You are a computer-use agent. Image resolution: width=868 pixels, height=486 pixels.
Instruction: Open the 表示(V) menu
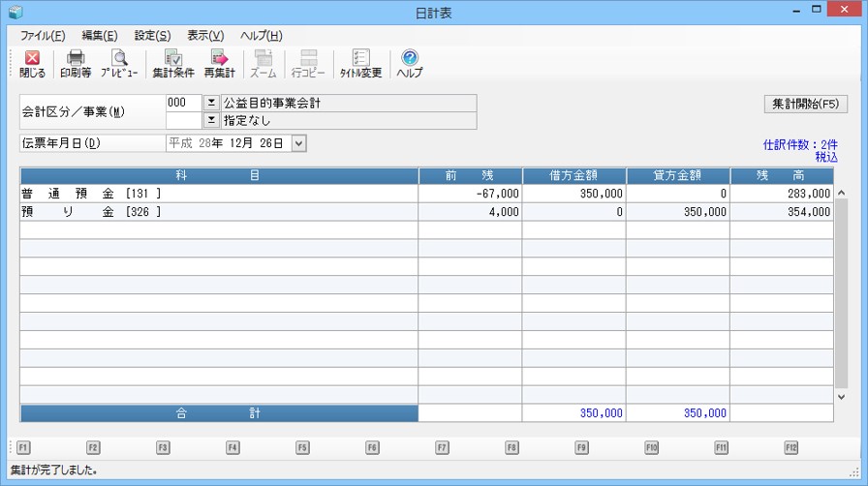[204, 36]
